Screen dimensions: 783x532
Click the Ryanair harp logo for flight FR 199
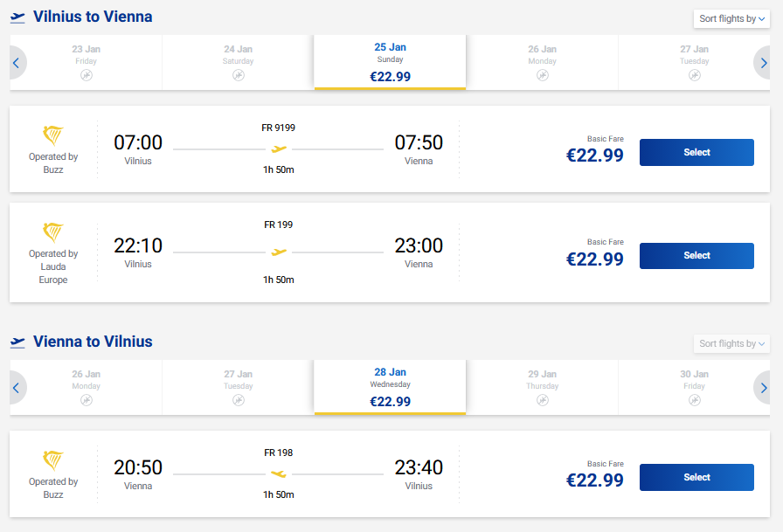pyautogui.click(x=53, y=232)
